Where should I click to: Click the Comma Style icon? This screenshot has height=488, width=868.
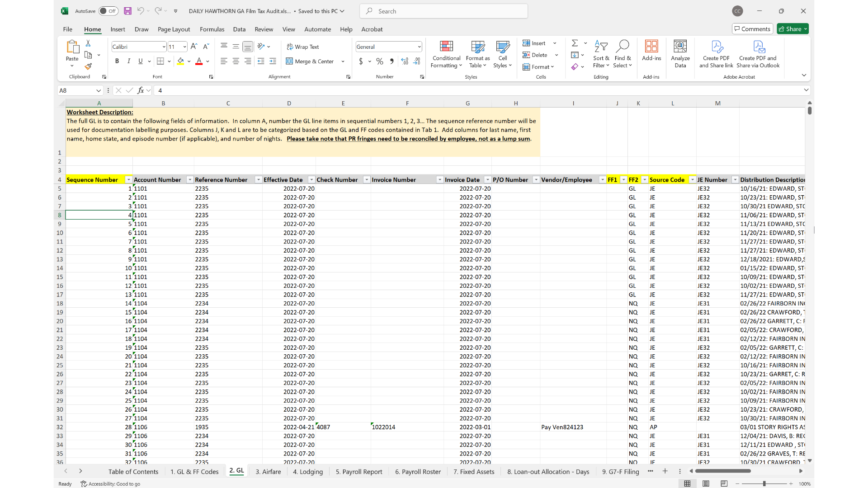pos(392,61)
